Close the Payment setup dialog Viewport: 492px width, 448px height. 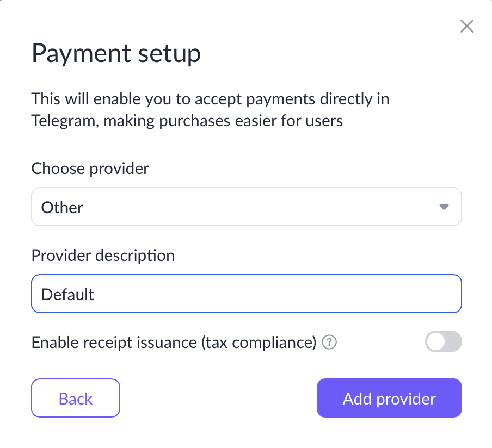tap(466, 26)
